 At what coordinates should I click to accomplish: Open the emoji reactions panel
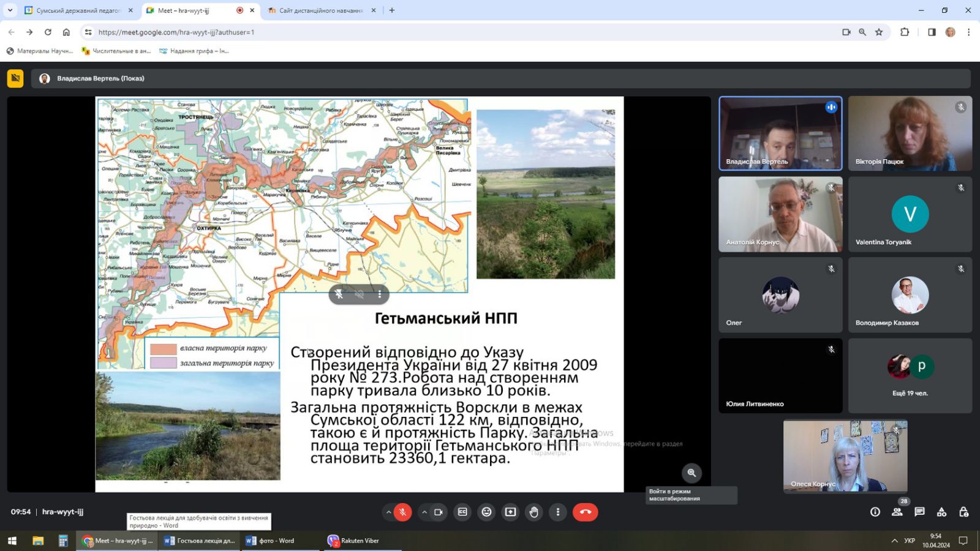[x=486, y=512]
